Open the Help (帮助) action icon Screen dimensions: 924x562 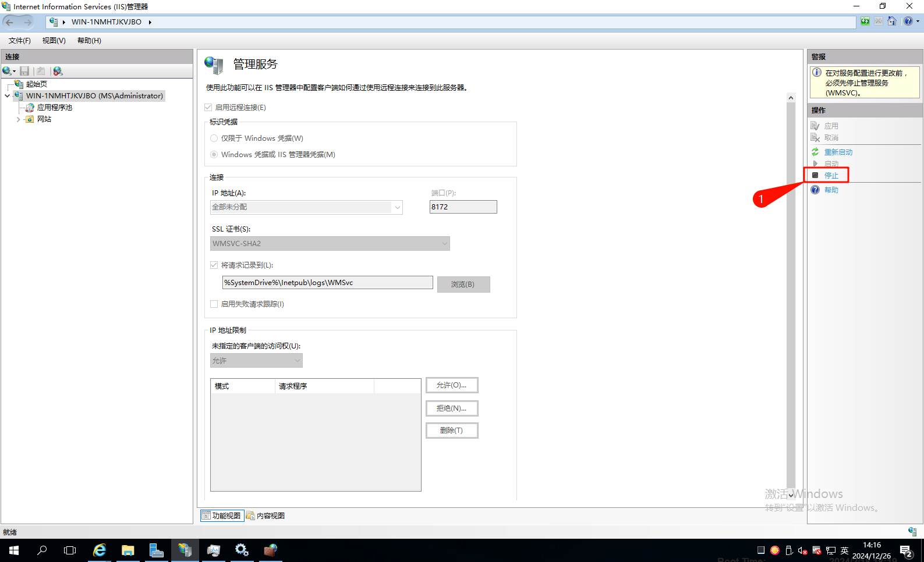(815, 190)
